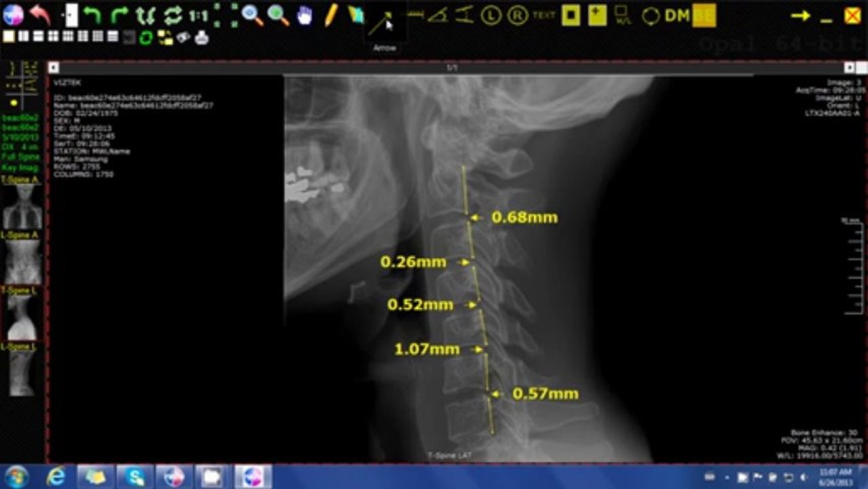Select two-row layout icon
868x489 pixels.
click(39, 37)
